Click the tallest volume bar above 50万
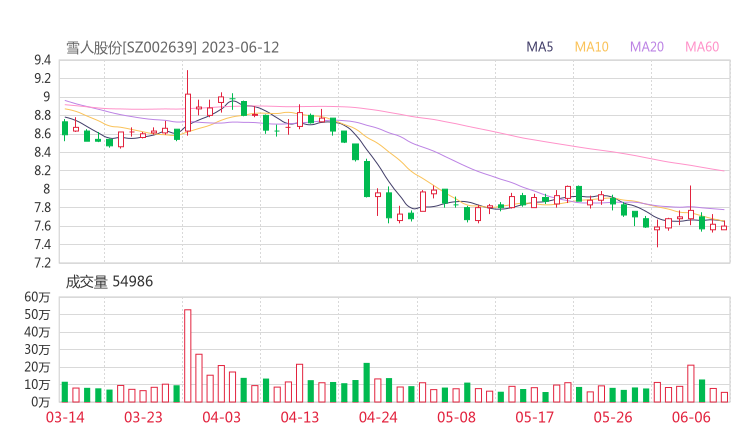 [x=187, y=356]
